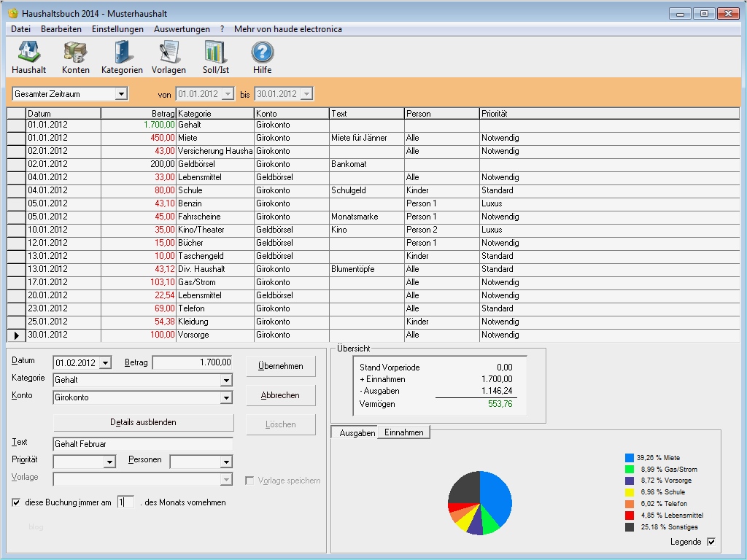Screen dimensions: 747x560
Task: Click the Übernehmen button
Action: pos(281,365)
